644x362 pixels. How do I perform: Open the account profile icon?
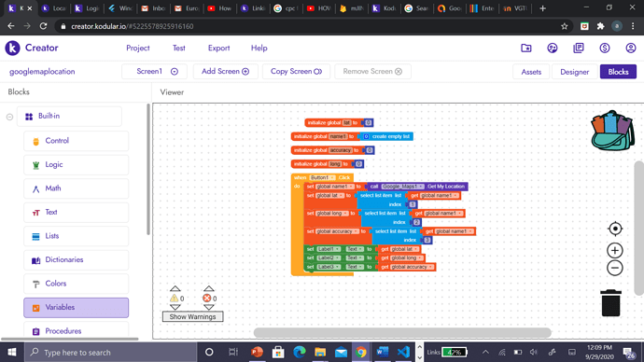[630, 48]
